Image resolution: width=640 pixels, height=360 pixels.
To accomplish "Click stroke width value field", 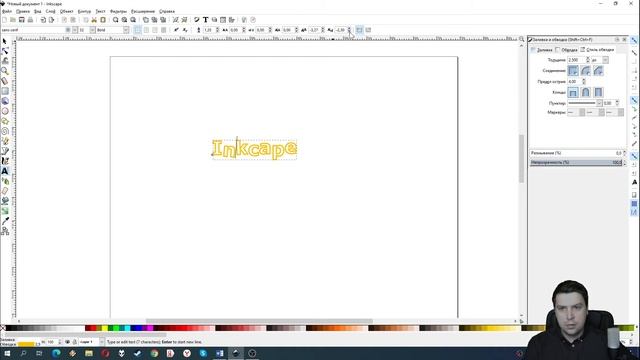I will 577,60.
